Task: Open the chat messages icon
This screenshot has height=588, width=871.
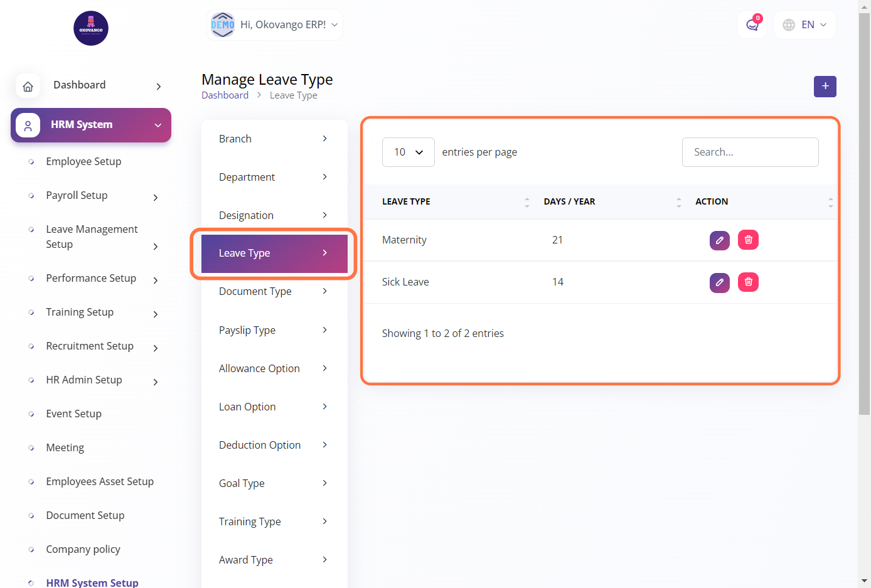Action: [752, 25]
